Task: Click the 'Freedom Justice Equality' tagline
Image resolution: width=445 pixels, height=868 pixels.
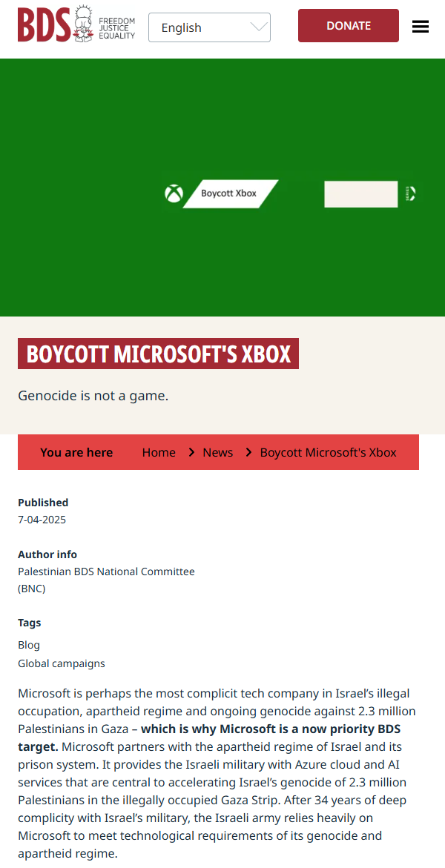Action: coord(116,27)
